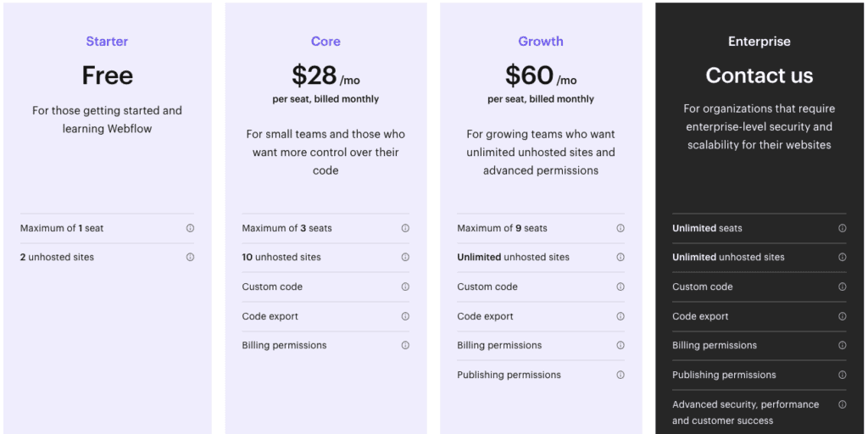
Task: Click info icon next to Growth Publishing permissions
Action: coord(620,375)
